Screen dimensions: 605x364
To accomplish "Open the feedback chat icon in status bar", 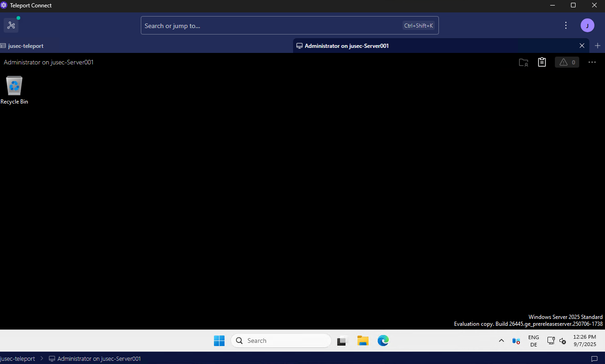I will (594, 358).
